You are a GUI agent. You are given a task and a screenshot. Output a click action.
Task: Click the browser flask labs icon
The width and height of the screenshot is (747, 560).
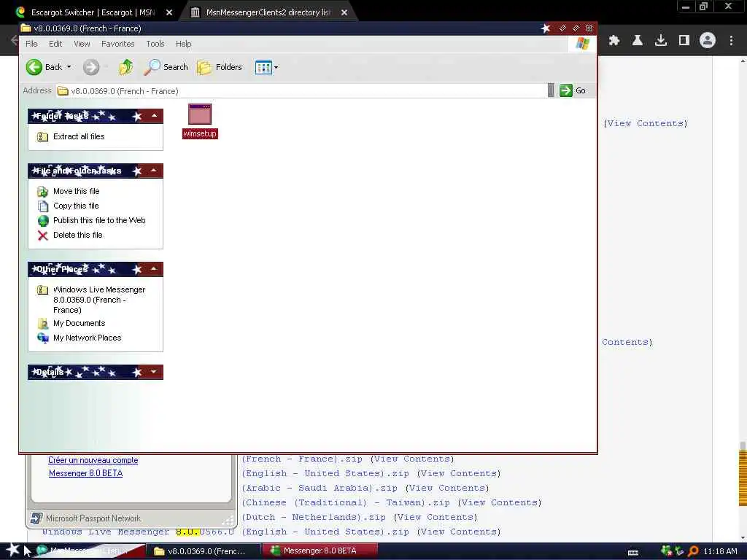tap(638, 41)
